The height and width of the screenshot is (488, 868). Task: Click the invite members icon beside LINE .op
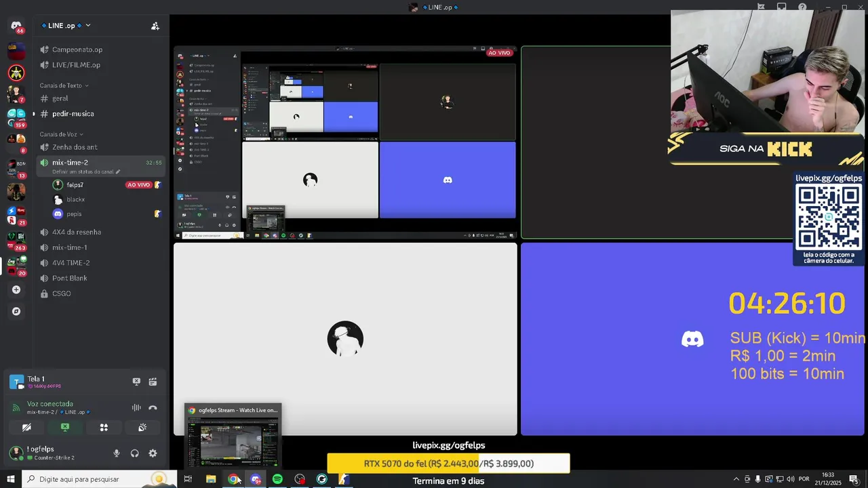[155, 26]
